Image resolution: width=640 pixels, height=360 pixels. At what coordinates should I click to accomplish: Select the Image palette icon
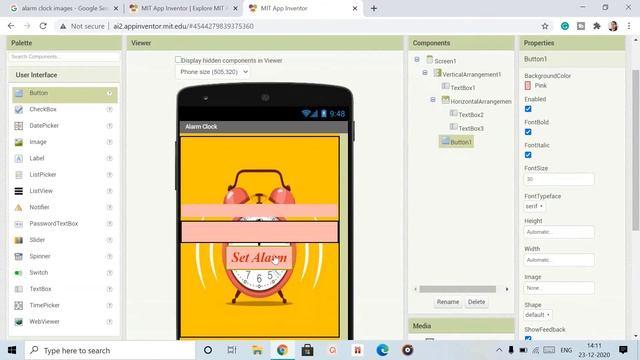click(19, 142)
